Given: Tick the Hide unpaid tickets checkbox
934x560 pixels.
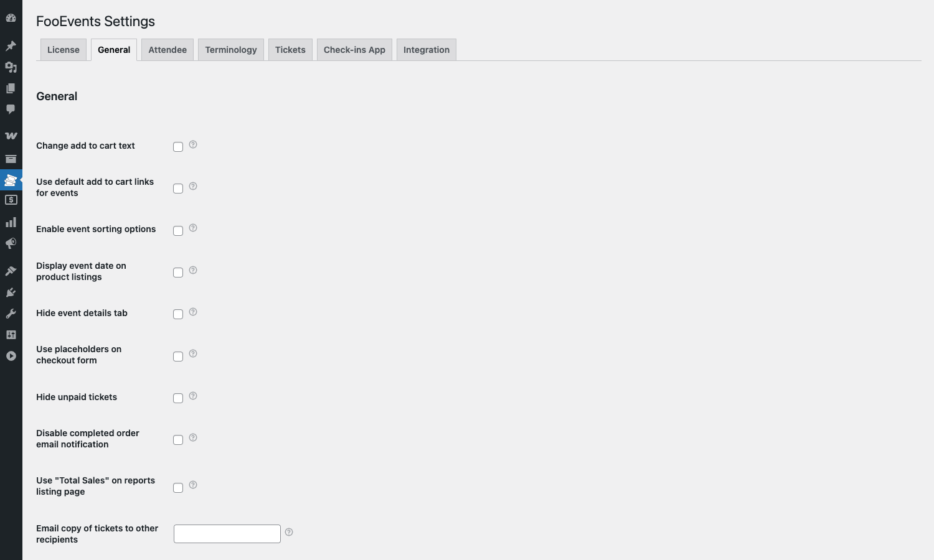Looking at the screenshot, I should coord(178,398).
